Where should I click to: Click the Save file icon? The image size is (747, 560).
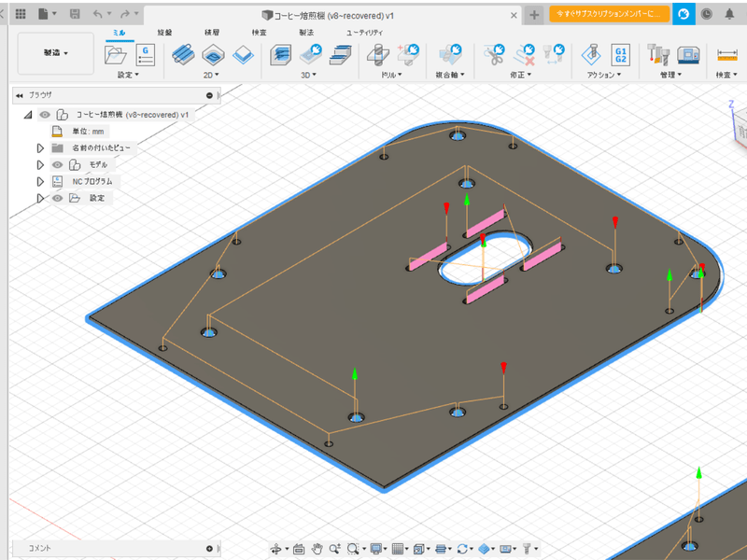76,14
